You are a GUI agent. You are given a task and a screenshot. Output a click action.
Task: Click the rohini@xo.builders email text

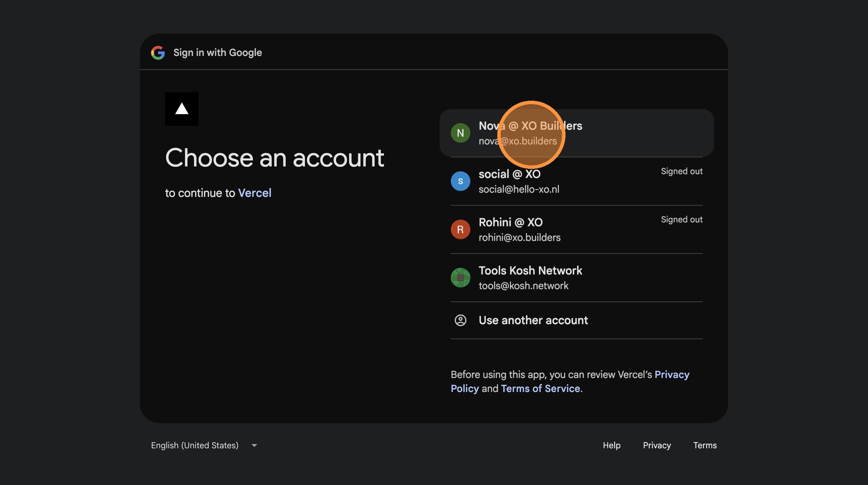519,238
